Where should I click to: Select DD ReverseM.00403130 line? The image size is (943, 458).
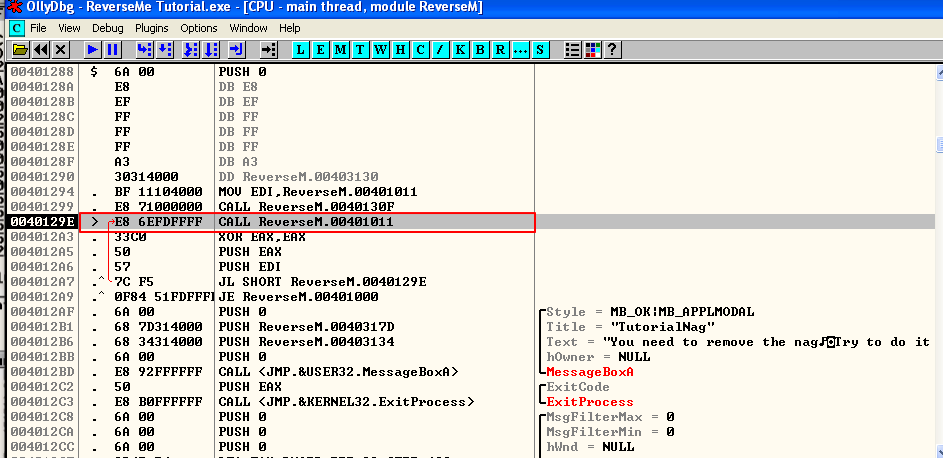[x=298, y=177]
